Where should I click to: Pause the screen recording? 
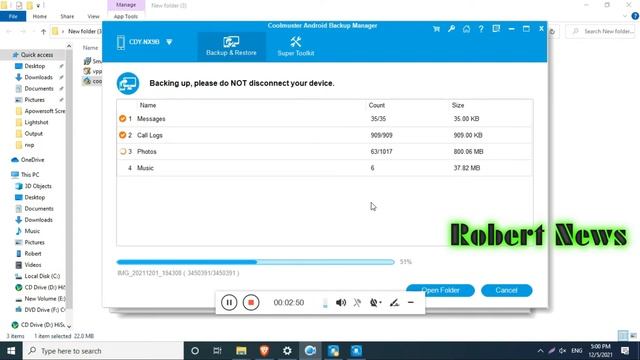229,302
